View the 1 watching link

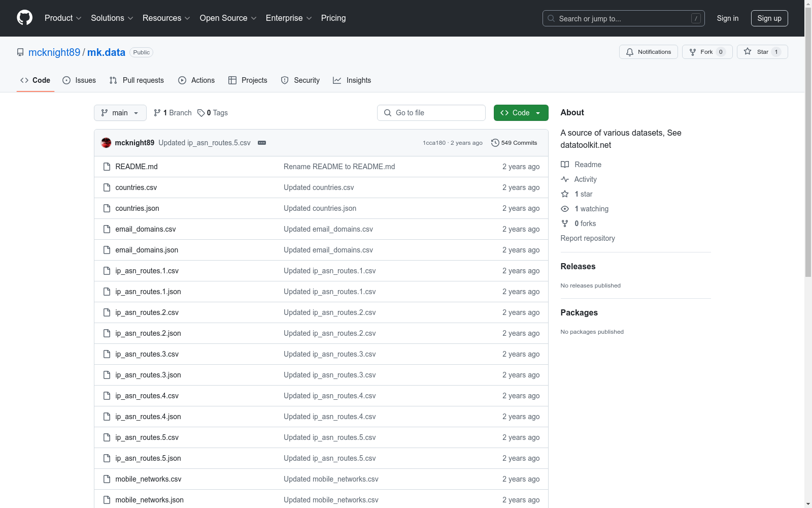pos(585,209)
